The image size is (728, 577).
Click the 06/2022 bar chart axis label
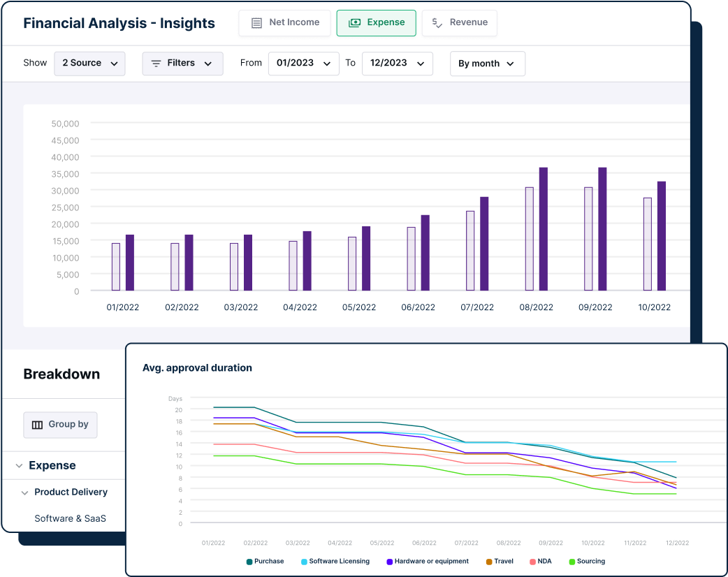(418, 307)
